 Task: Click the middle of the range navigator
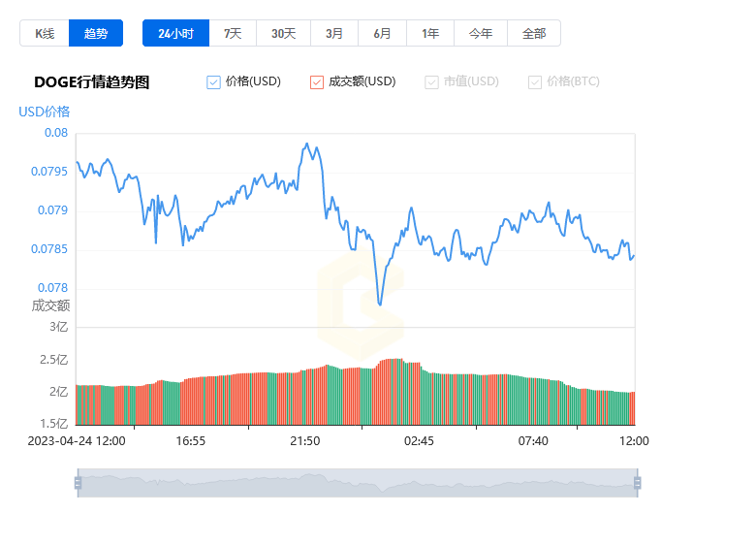pyautogui.click(x=358, y=483)
